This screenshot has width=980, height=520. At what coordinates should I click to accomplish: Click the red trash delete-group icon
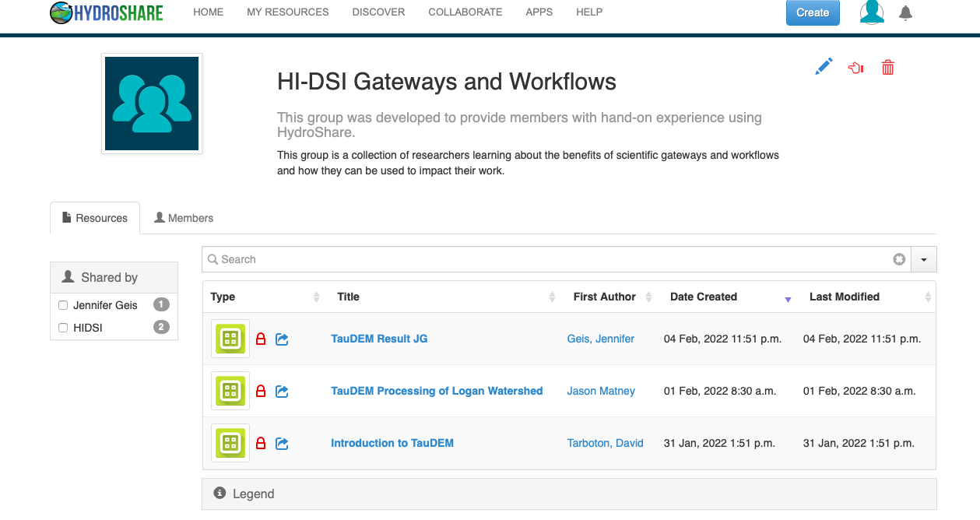point(887,68)
